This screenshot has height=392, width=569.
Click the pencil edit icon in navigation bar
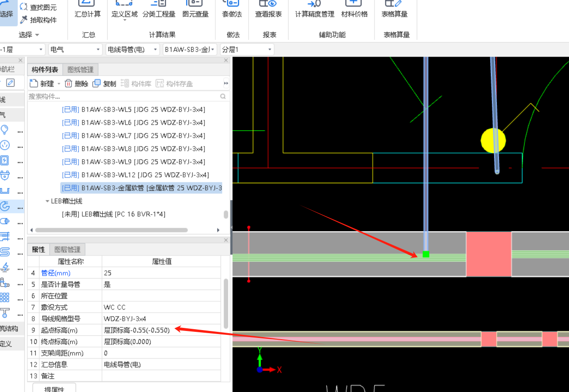click(10, 83)
